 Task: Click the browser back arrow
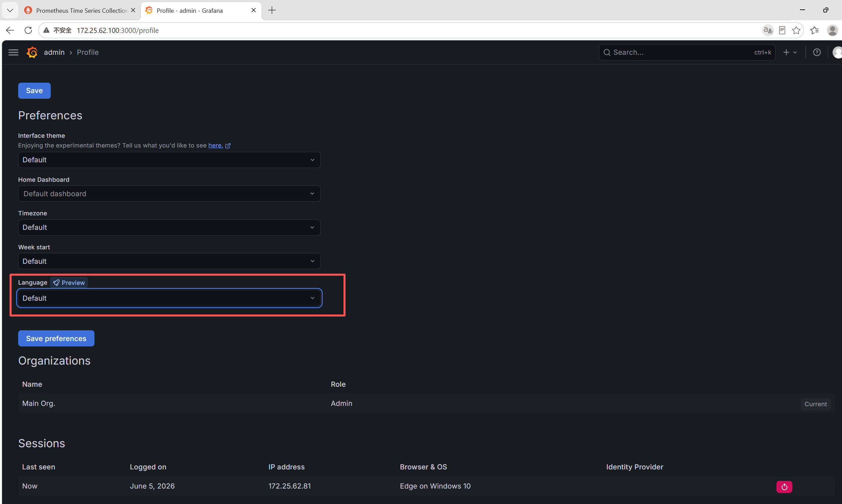click(x=10, y=30)
